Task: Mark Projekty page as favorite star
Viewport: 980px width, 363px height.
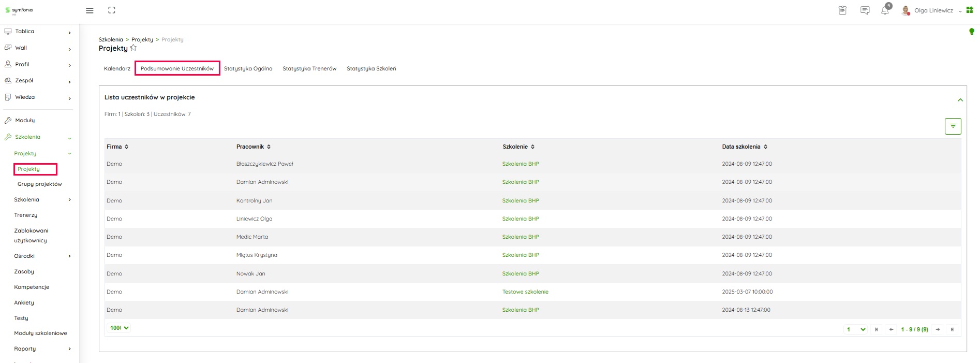Action: [133, 48]
